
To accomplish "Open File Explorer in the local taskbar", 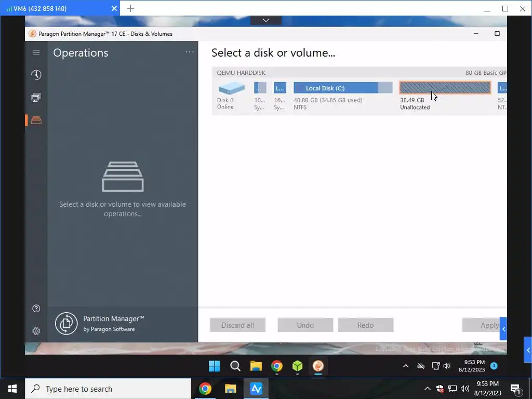I will 230,389.
